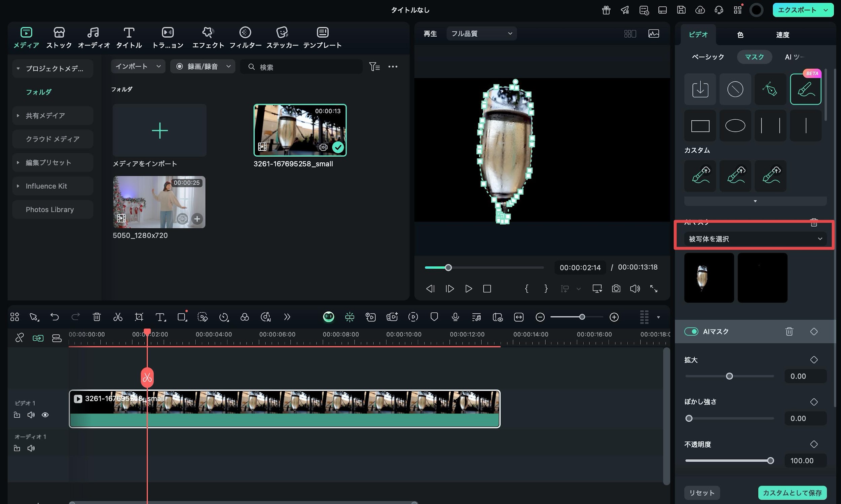Open the ストック tab

coord(59,37)
